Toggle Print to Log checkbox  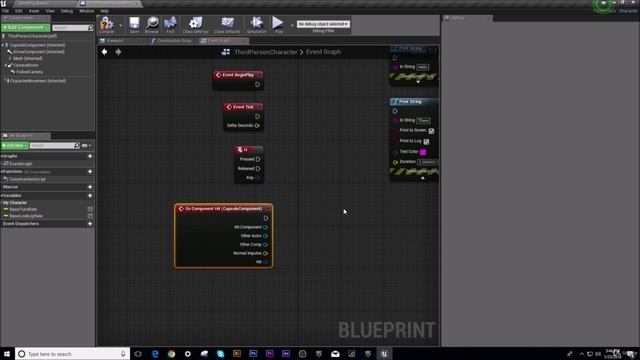pyautogui.click(x=426, y=142)
